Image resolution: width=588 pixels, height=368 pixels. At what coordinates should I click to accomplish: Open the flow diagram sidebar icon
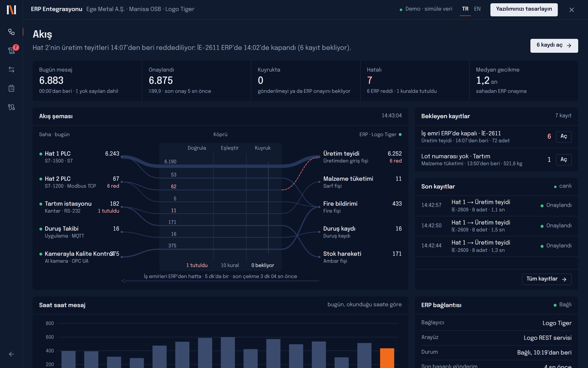click(11, 32)
